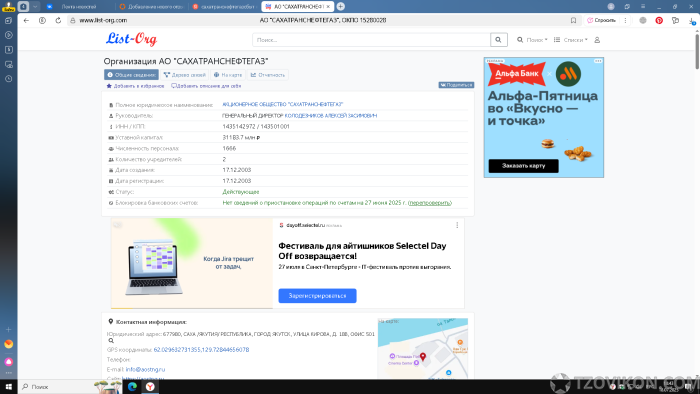Click Добавить в избранное star link

pyautogui.click(x=135, y=86)
